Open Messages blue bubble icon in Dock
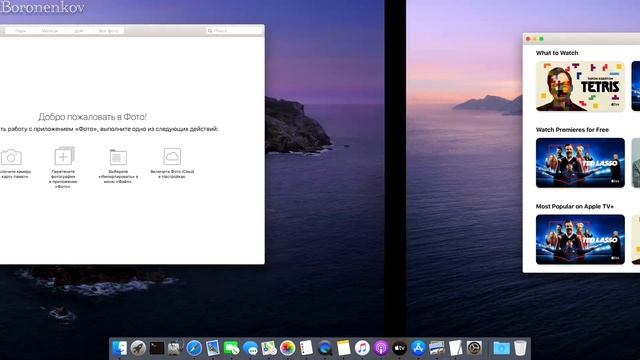 [x=250, y=348]
